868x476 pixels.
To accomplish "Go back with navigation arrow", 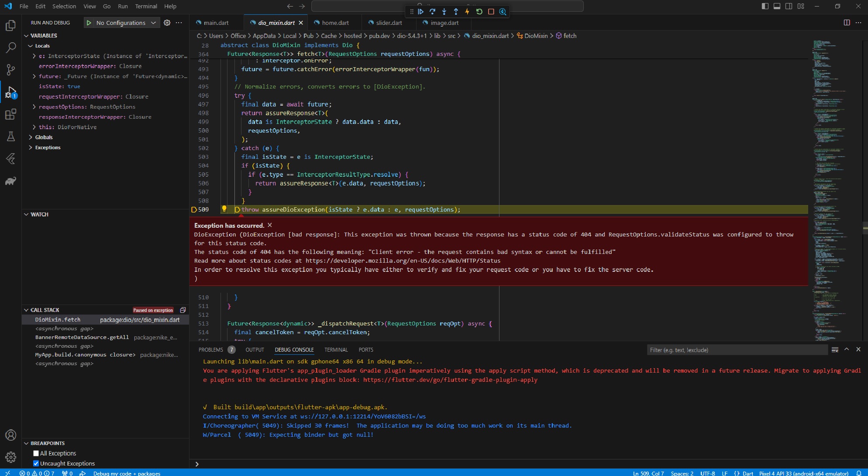I will pos(290,6).
